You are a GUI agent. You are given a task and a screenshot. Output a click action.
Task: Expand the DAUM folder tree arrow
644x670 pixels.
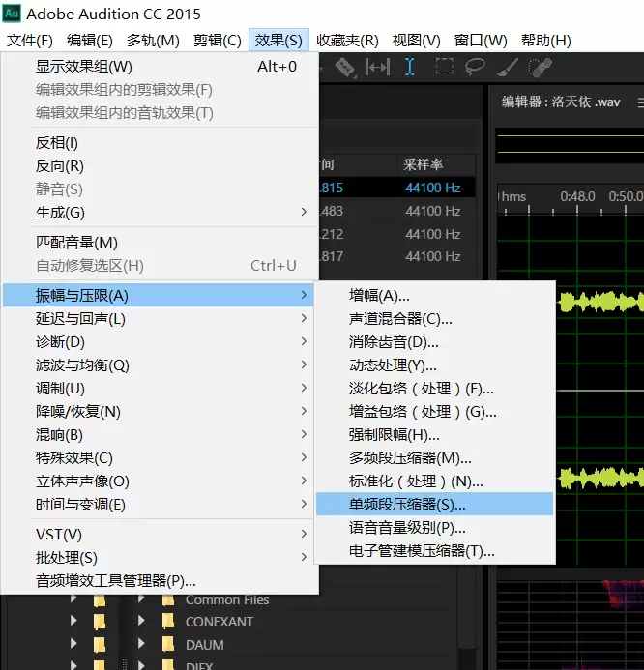tap(142, 645)
